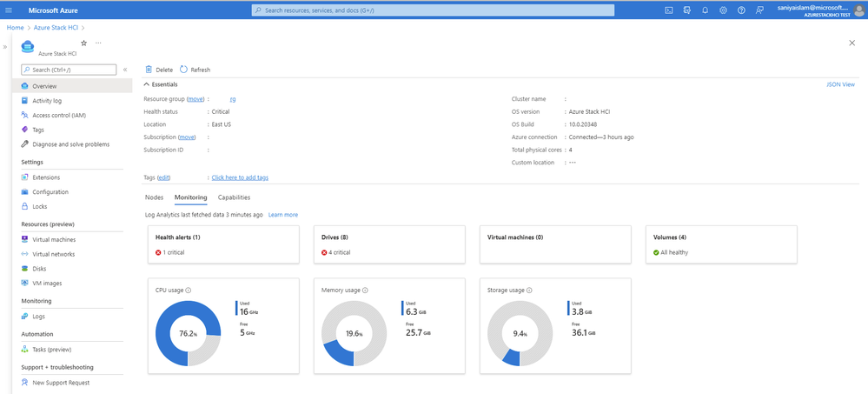Screen dimensions: 868x394
Task: Click the CPU usage info icon
Action: click(189, 290)
